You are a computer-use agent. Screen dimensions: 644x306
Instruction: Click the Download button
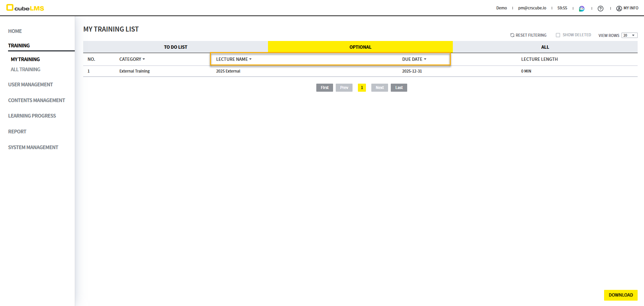(621, 295)
